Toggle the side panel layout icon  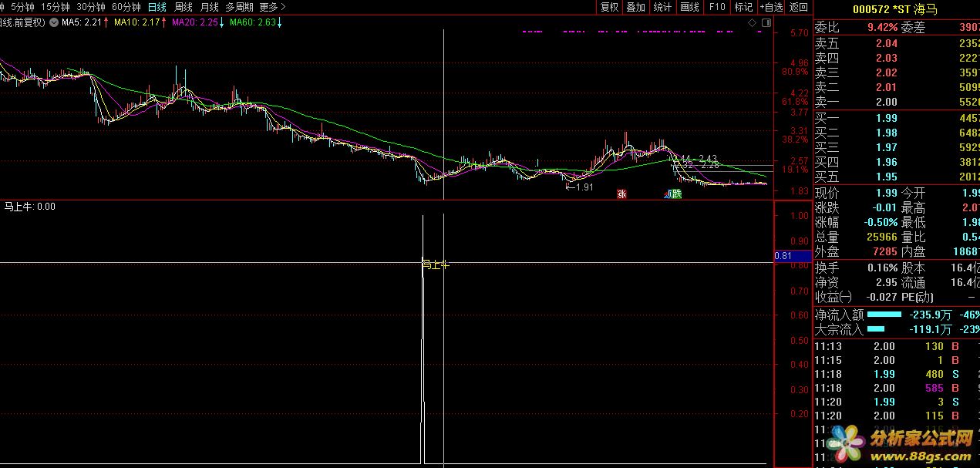tap(766, 24)
